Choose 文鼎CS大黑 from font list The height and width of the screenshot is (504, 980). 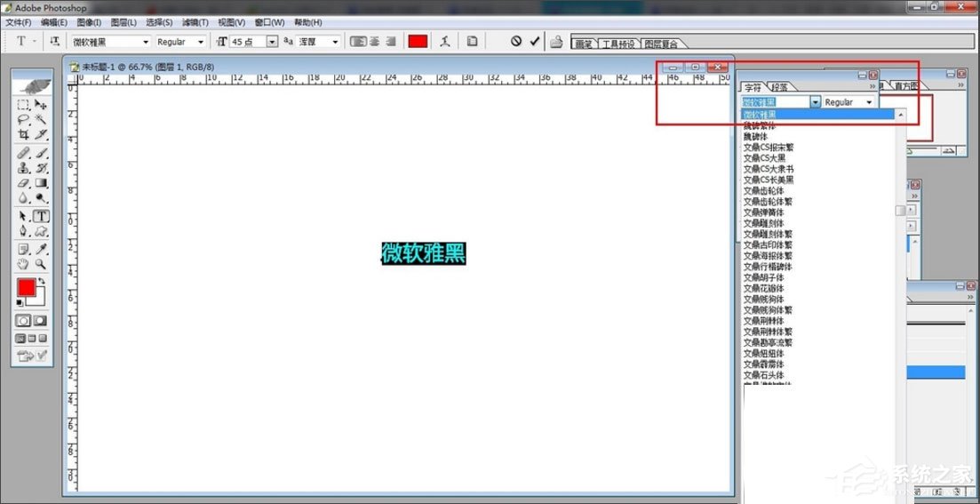coord(764,158)
